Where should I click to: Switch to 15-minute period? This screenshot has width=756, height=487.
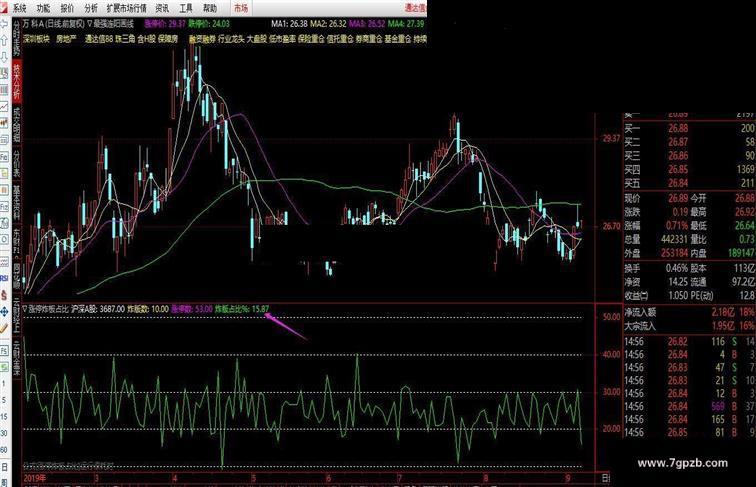point(4,417)
